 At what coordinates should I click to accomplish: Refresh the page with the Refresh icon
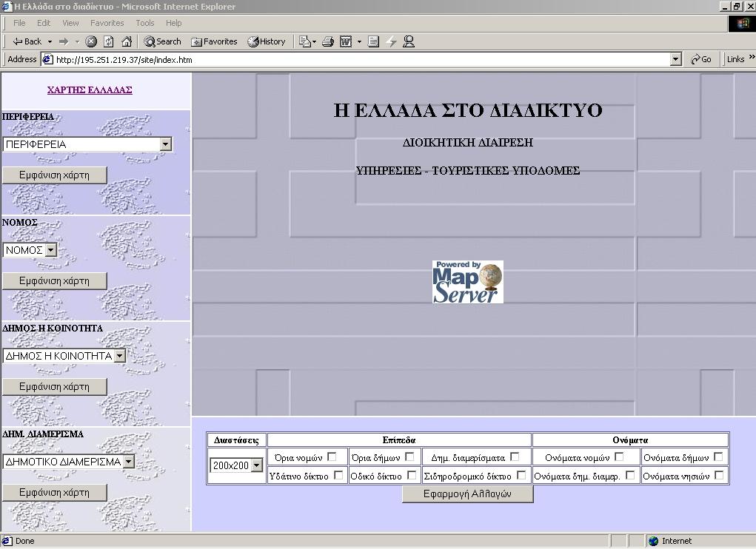click(x=109, y=41)
